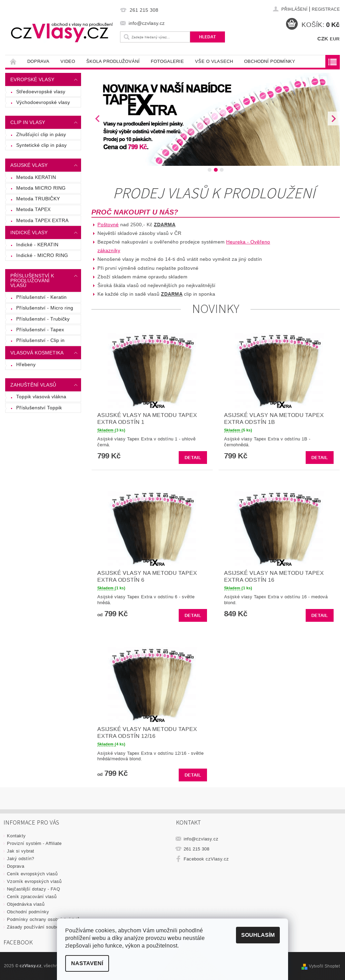
Task: Open the shopping cart basket icon
Action: click(x=292, y=24)
